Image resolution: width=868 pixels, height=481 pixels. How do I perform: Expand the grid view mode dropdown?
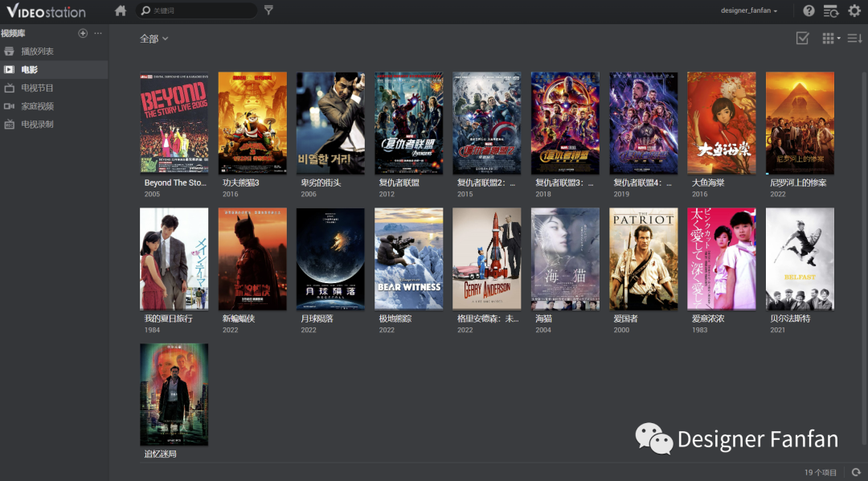pos(832,38)
